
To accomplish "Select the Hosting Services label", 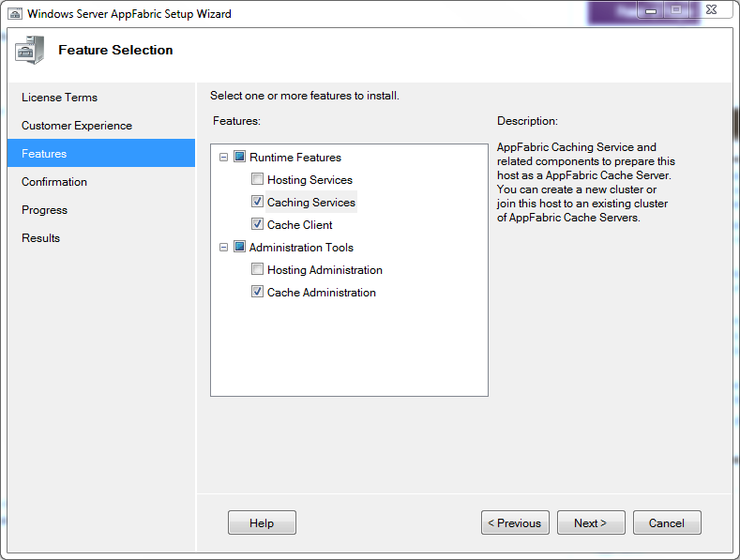I will (310, 180).
